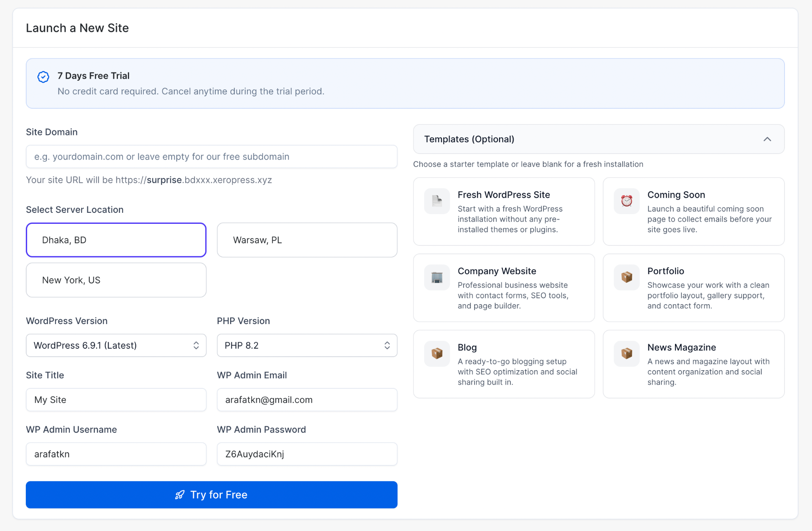
Task: Click the rocket icon on Try for Free
Action: [x=180, y=495]
